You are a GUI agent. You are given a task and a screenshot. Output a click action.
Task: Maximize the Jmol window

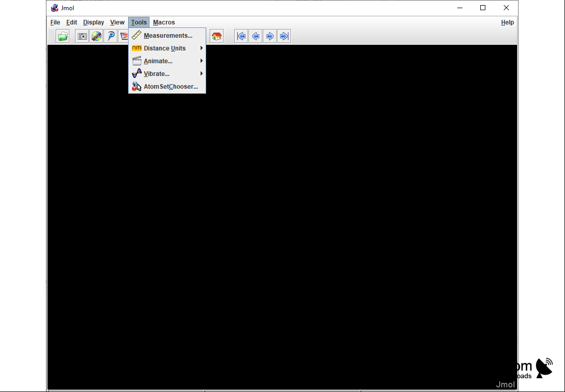pyautogui.click(x=483, y=8)
